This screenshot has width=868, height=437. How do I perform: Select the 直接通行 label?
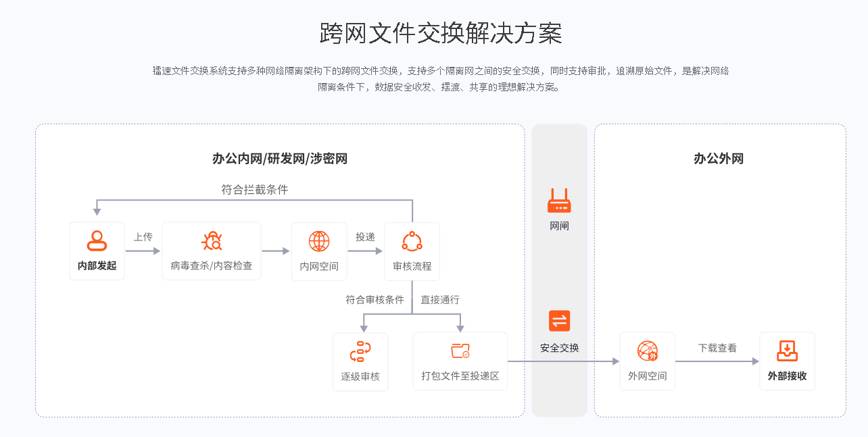(x=441, y=300)
